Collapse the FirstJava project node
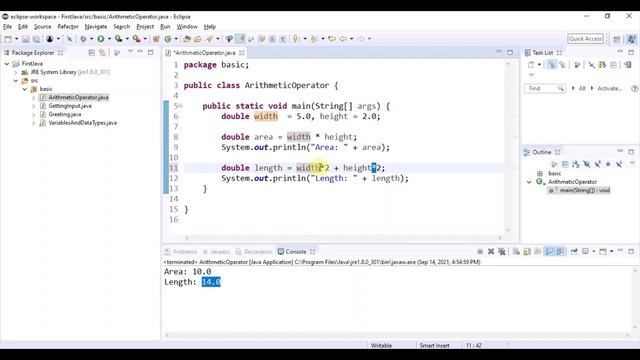Screen dimensions: 640x360 coord(7,64)
